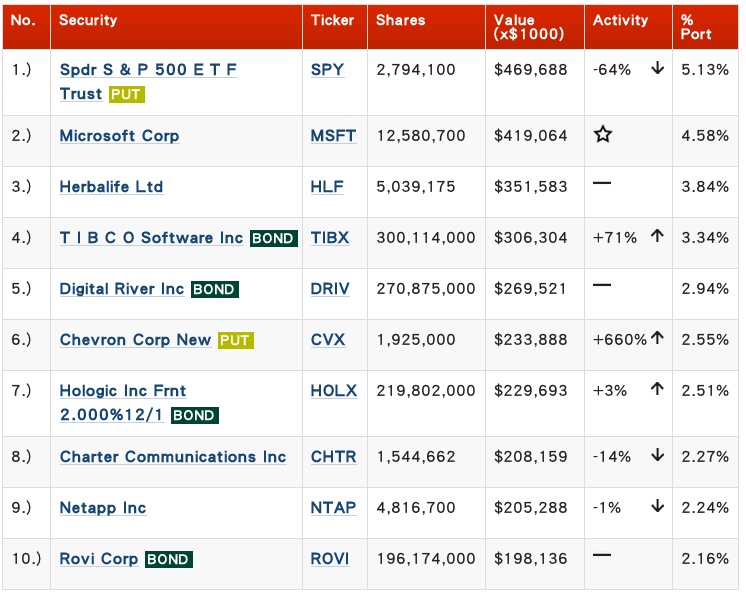Click the BOND badge beside Digital River Inc

[x=215, y=289]
